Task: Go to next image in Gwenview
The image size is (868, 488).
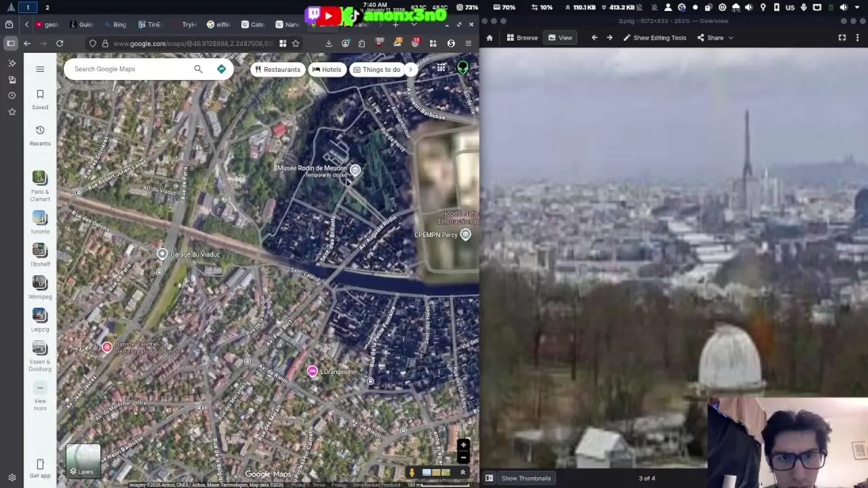Action: pos(610,38)
